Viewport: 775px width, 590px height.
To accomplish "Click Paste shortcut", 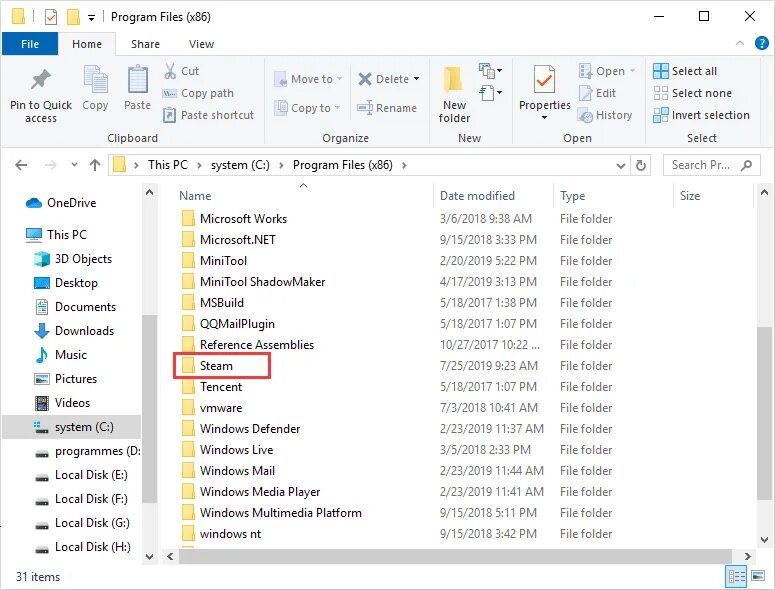I will click(208, 115).
